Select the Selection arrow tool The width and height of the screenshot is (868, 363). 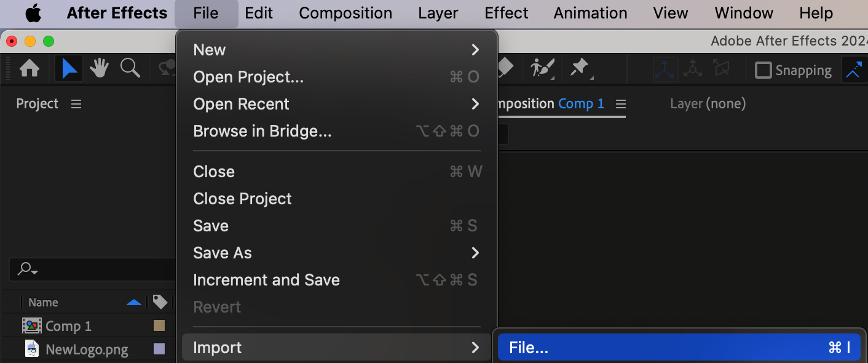pos(69,68)
